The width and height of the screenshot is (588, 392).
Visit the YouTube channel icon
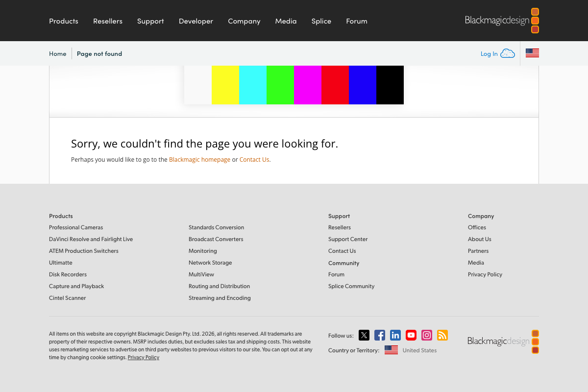411,335
